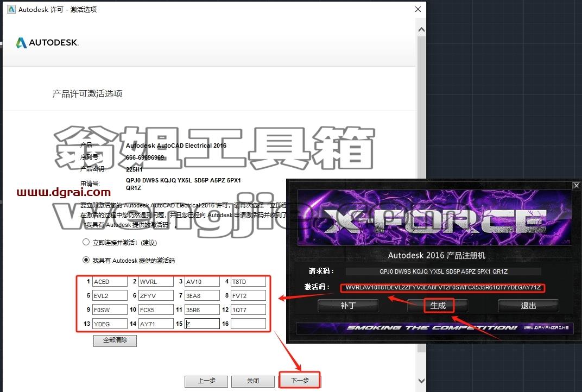
Task: Click the 下一步 next step button
Action: 300,381
